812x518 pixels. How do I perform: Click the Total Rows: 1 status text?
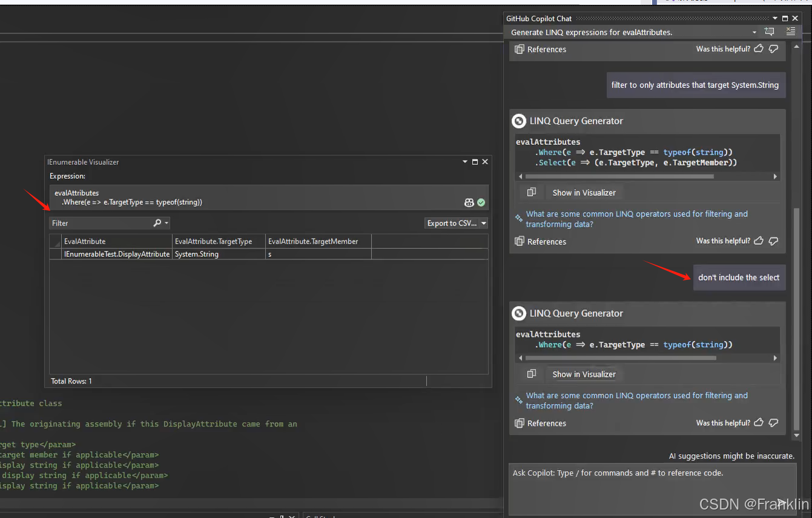click(71, 381)
